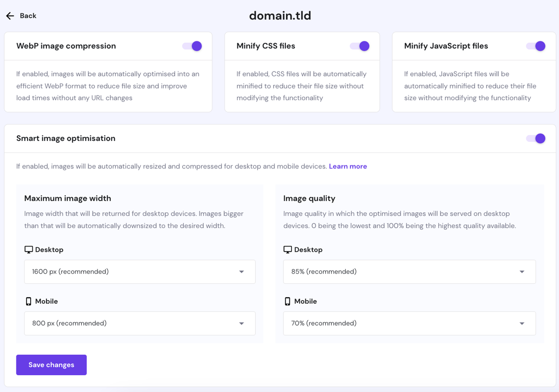This screenshot has width=559, height=392.
Task: Open the Learn more link
Action: click(348, 166)
